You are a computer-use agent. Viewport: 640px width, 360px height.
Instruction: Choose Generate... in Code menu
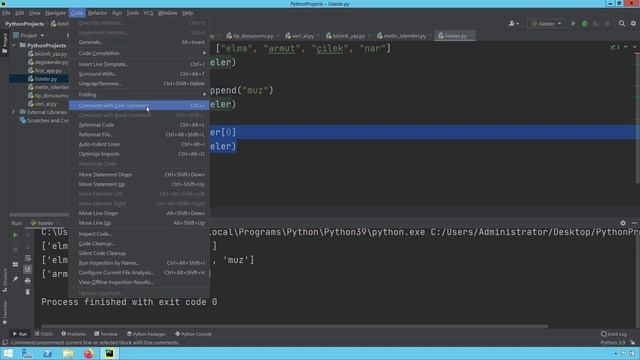[139, 42]
